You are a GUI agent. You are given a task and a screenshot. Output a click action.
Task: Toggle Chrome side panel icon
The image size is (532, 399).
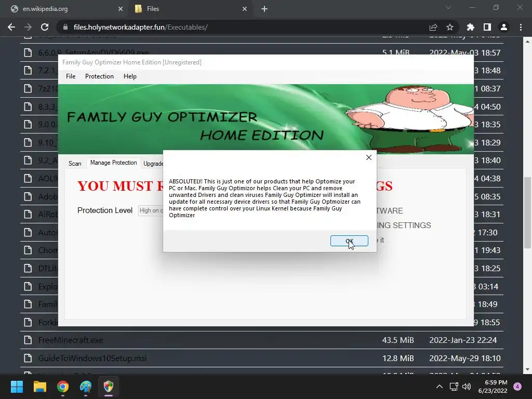click(487, 27)
